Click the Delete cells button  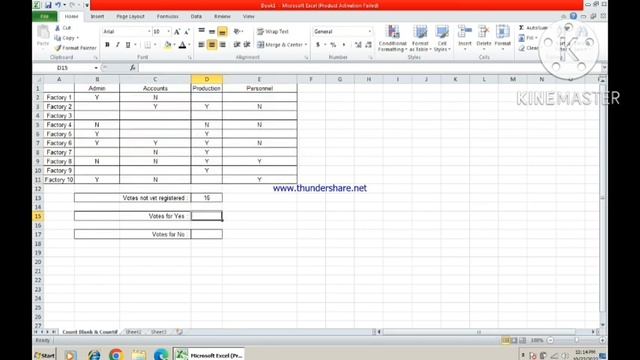click(x=484, y=37)
